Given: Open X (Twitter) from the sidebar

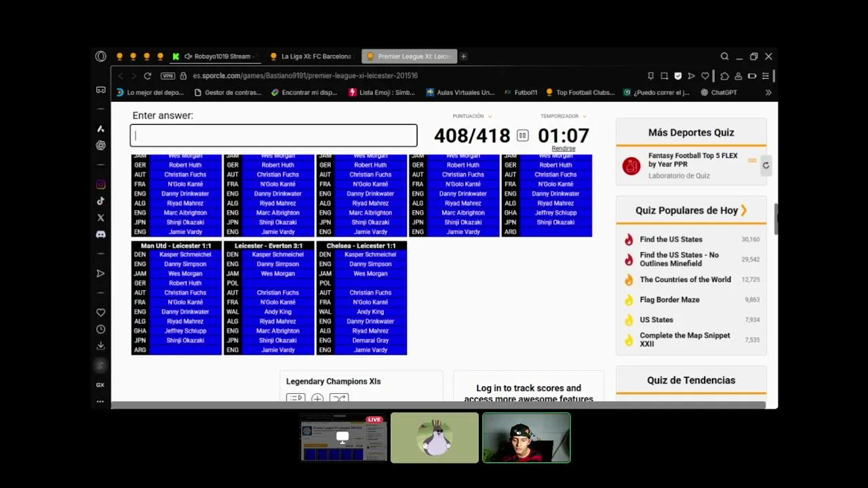Looking at the screenshot, I should [100, 218].
